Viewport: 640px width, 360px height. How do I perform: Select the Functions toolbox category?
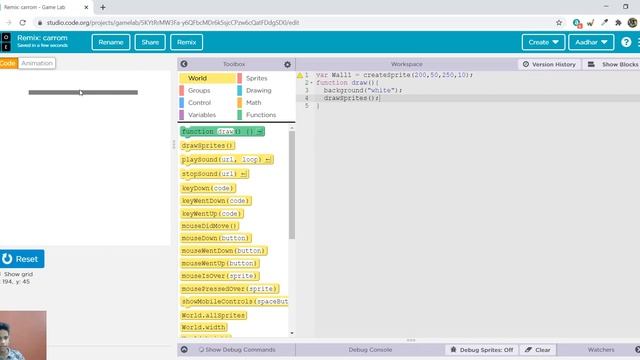265,115
